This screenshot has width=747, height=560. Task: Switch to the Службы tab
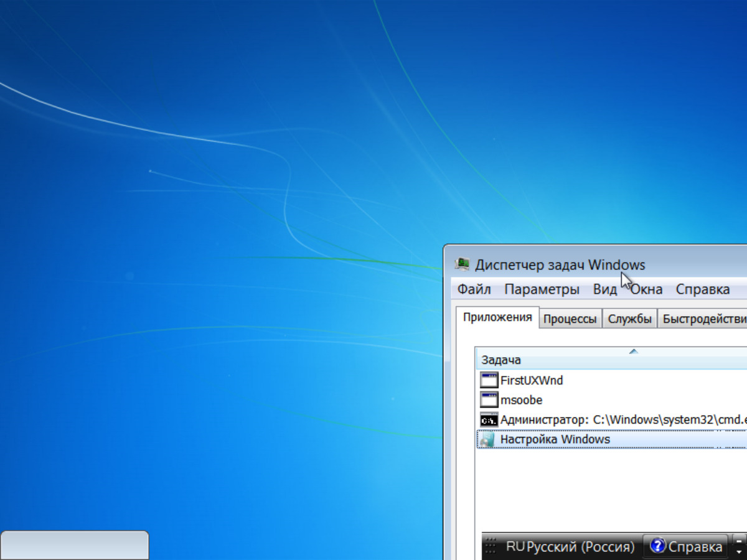tap(629, 319)
